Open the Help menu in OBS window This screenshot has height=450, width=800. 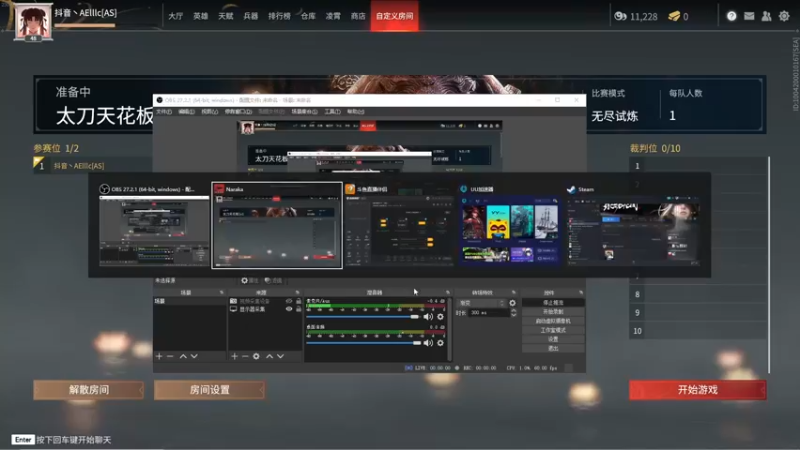tap(356, 112)
